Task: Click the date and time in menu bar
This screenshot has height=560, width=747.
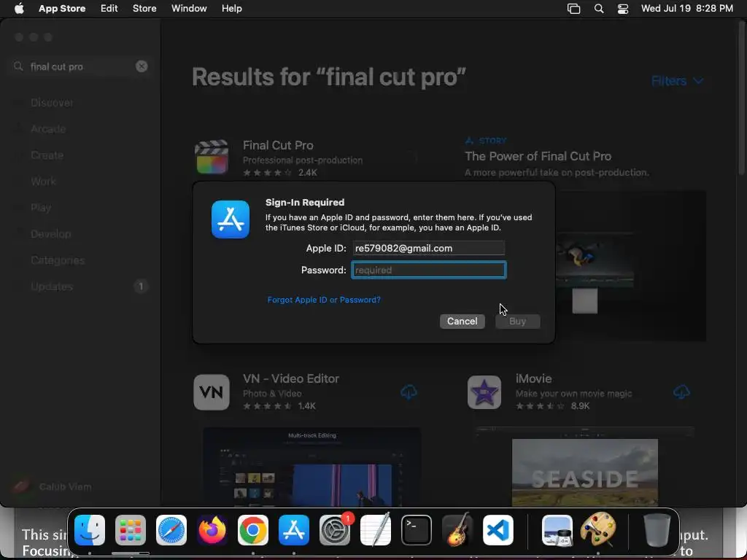Action: point(687,9)
